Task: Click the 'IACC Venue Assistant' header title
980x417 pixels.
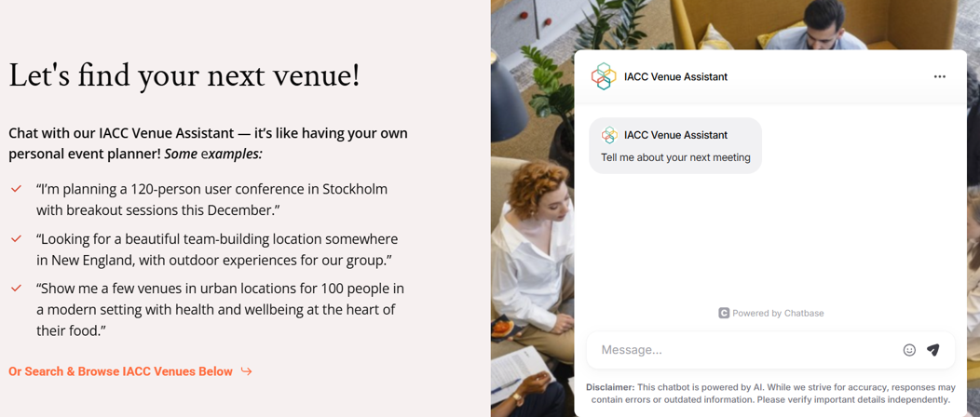Action: pos(675,76)
